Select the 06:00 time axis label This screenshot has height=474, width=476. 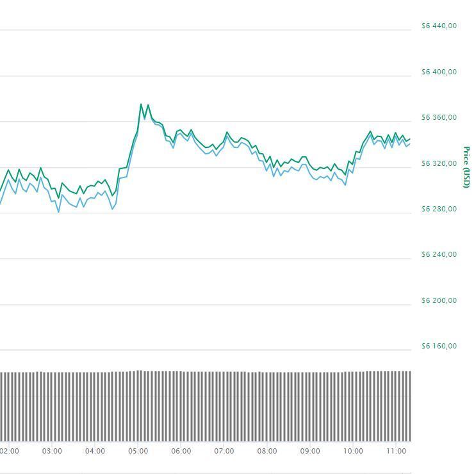point(181,451)
